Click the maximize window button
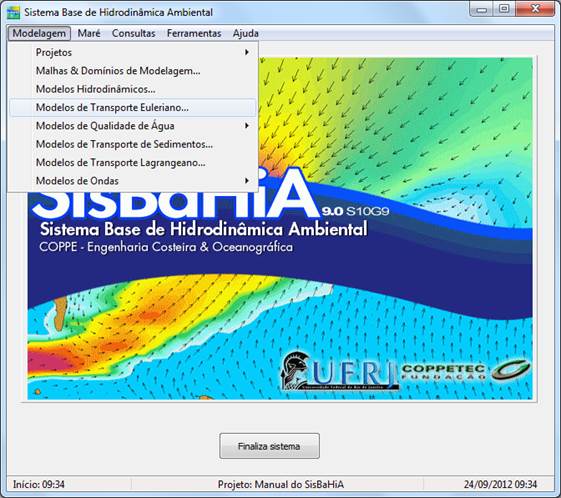 pos(504,9)
